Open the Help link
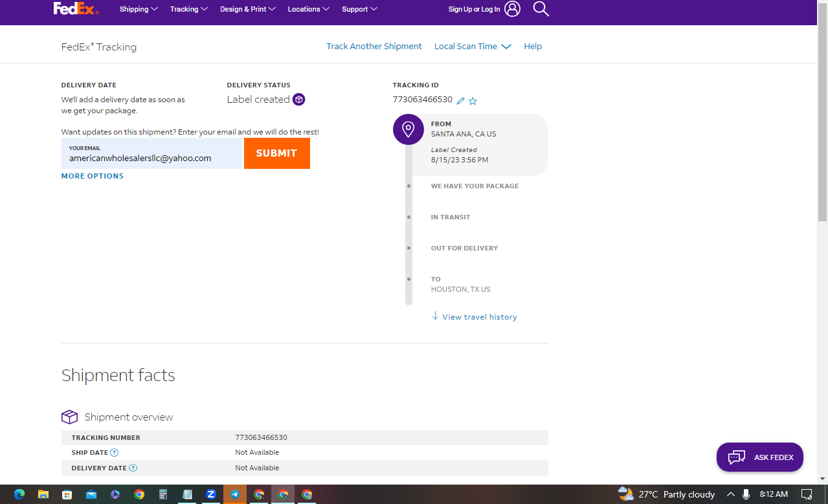This screenshot has width=828, height=504. (533, 47)
